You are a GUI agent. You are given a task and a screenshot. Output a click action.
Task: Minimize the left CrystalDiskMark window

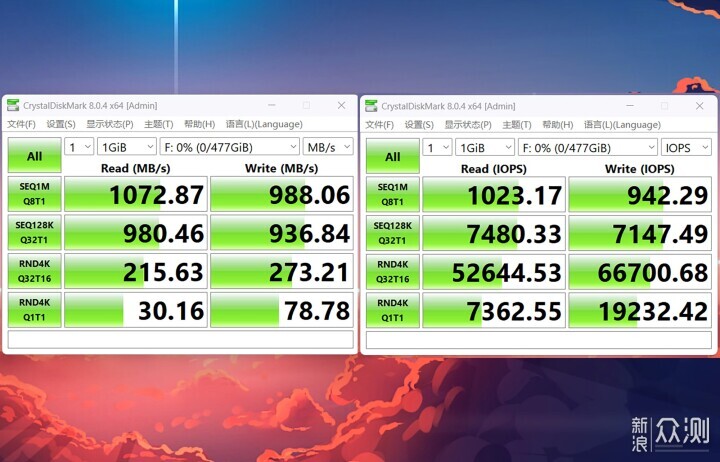click(x=272, y=105)
